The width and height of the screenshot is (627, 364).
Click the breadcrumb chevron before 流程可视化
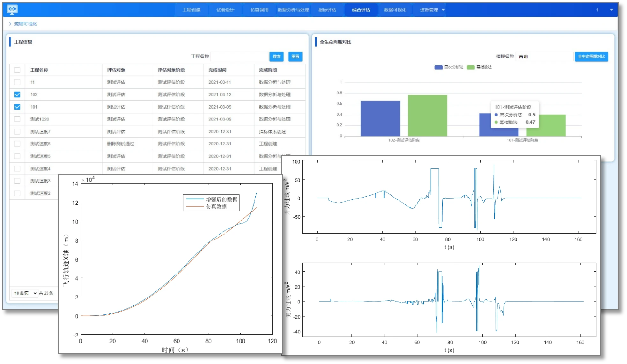[10, 24]
